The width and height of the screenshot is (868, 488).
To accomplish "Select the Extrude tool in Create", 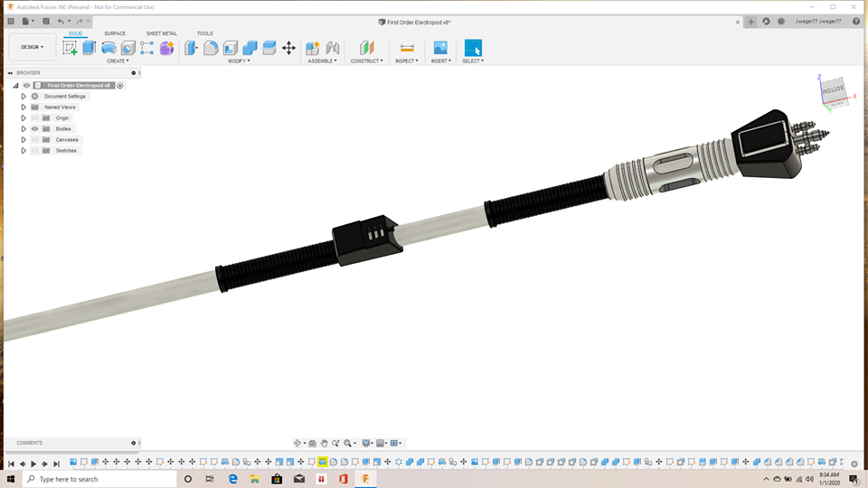I will [x=90, y=48].
